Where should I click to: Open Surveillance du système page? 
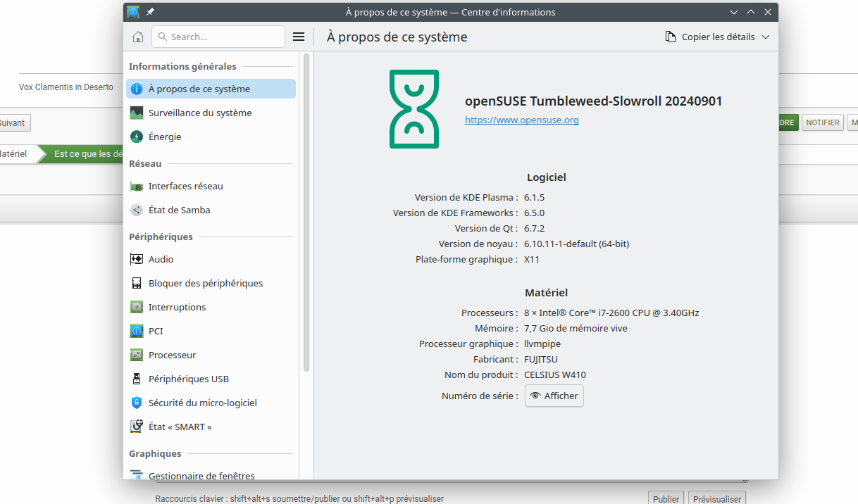tap(211, 113)
